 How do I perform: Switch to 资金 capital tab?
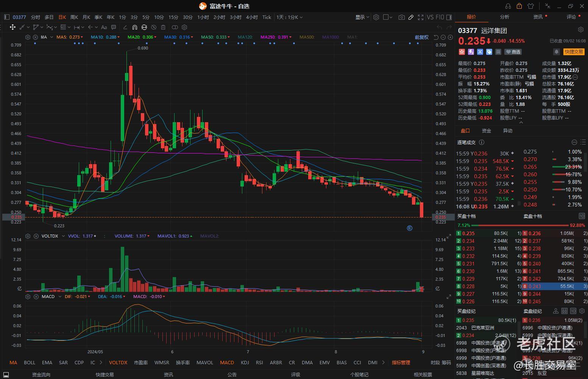click(x=487, y=130)
